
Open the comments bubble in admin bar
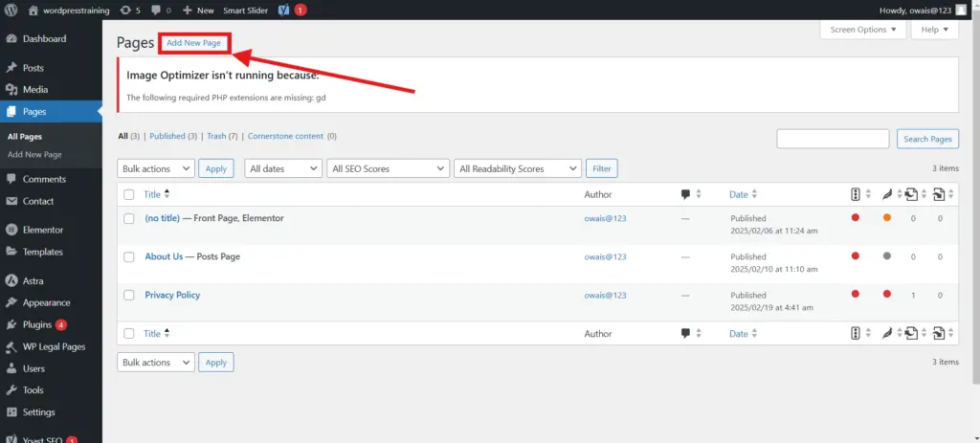point(161,10)
